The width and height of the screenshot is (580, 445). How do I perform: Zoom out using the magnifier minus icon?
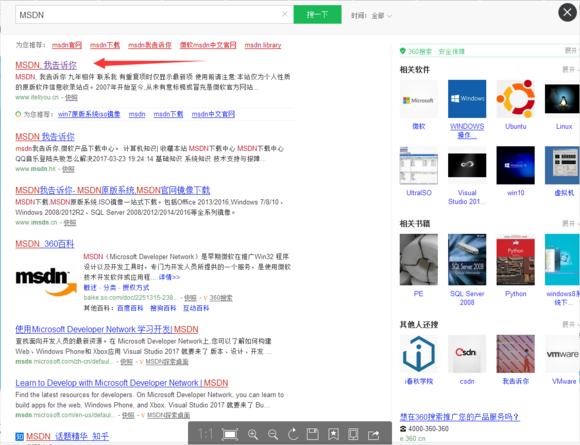point(273,434)
